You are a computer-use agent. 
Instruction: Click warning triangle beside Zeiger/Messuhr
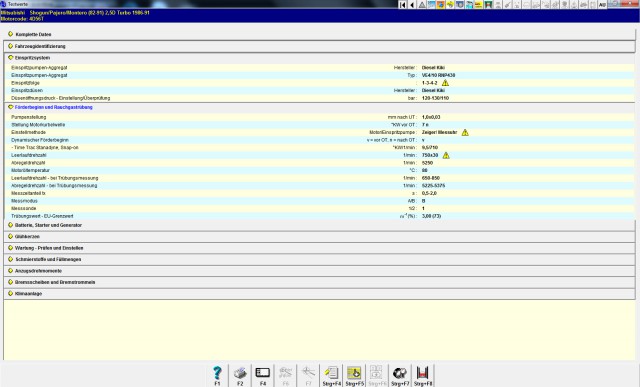click(x=465, y=132)
